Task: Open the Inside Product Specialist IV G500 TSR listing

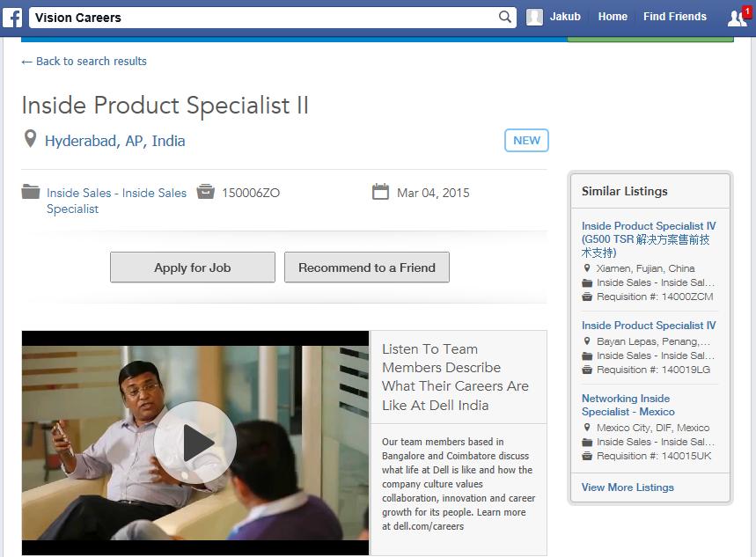Action: [x=649, y=239]
